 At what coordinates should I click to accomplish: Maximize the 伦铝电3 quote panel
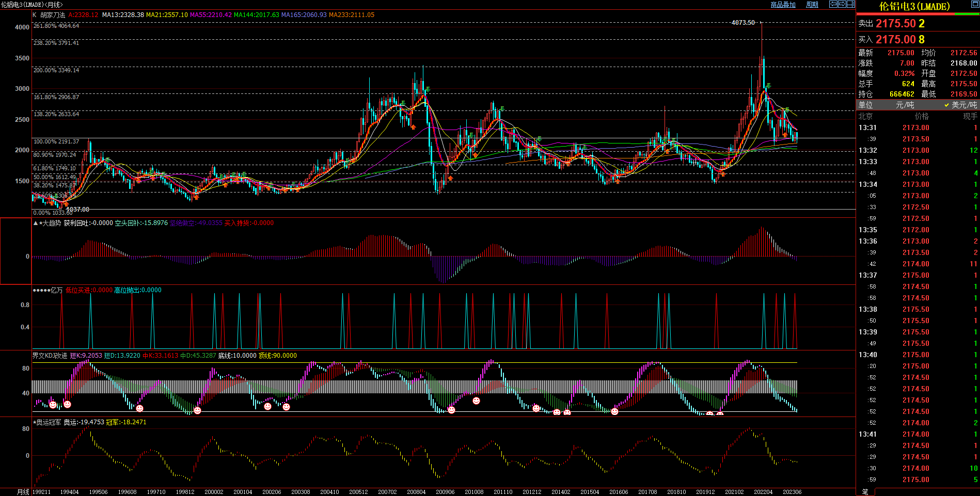pos(975,4)
